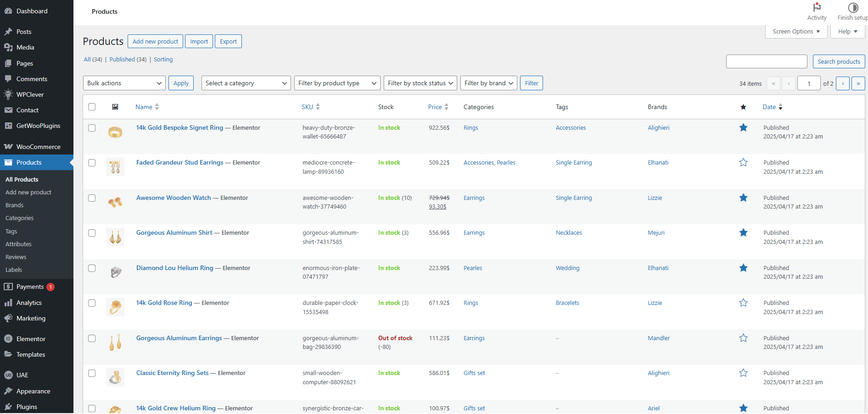Go to next page arrow in pagination
The height and width of the screenshot is (414, 868).
842,83
